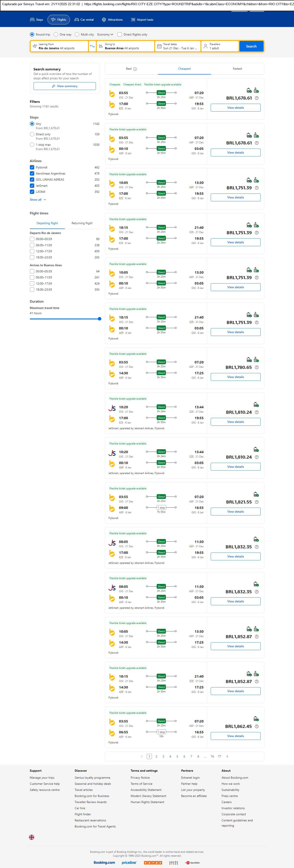This screenshot has height=868, width=294.
Task: Select the One way radio button
Action: pyautogui.click(x=57, y=34)
